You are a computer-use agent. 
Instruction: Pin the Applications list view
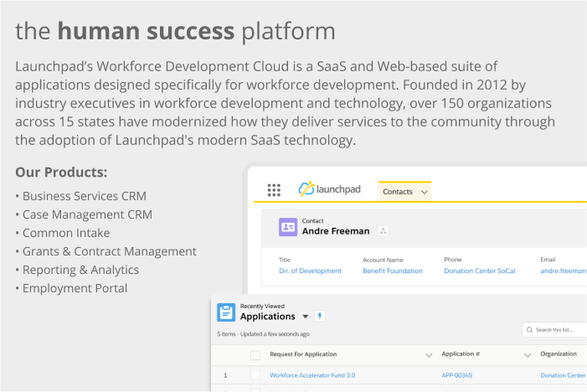pos(320,316)
